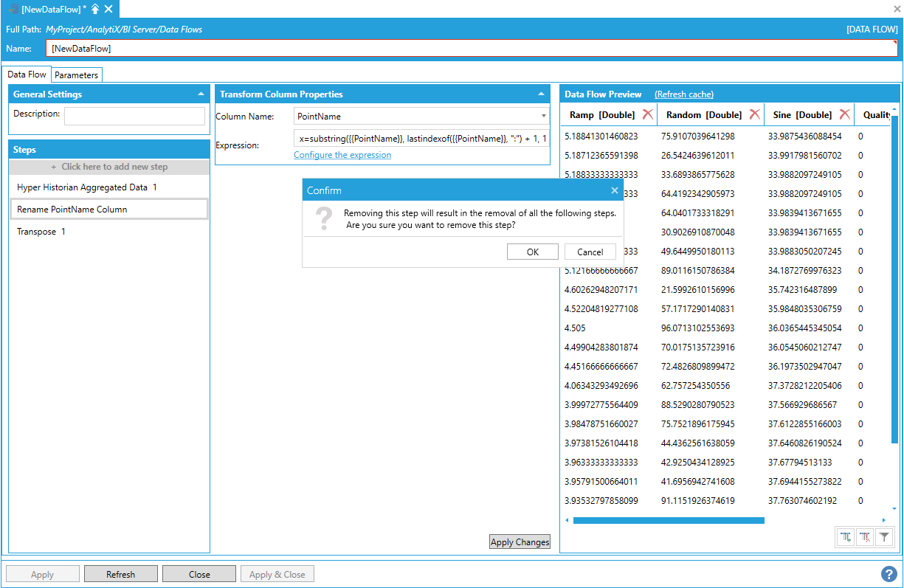Click the Description input field
This screenshot has width=904, height=588.
point(134,116)
